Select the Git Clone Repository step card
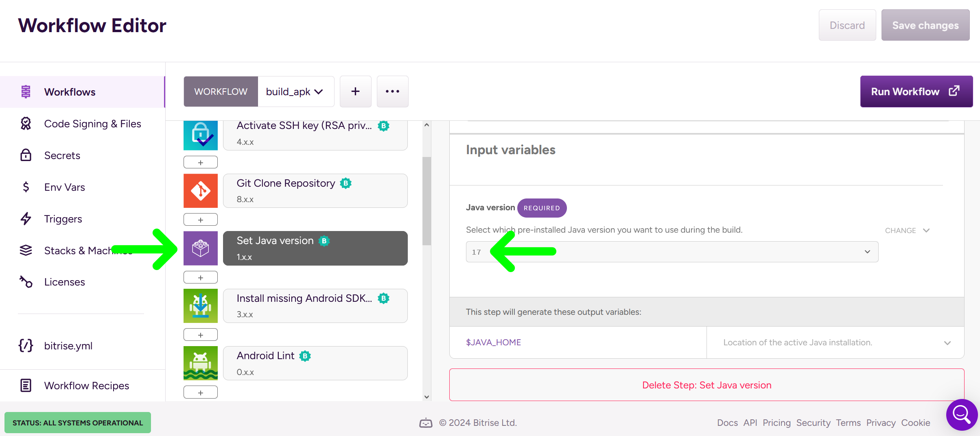 315,191
